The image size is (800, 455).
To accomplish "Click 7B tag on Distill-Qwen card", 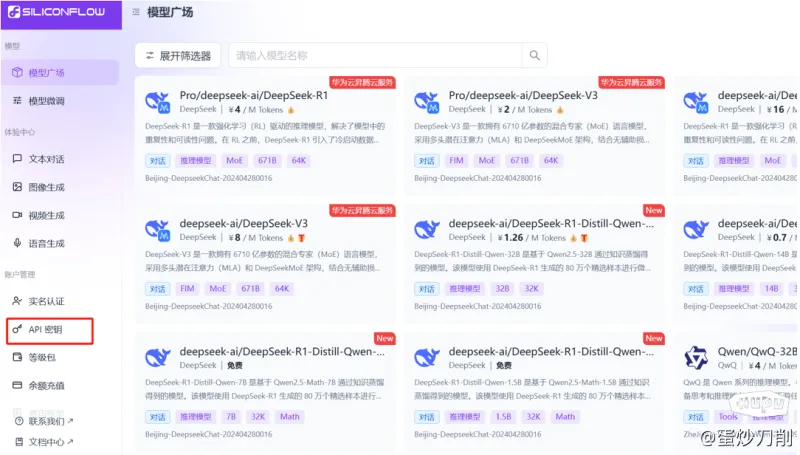I will (231, 417).
